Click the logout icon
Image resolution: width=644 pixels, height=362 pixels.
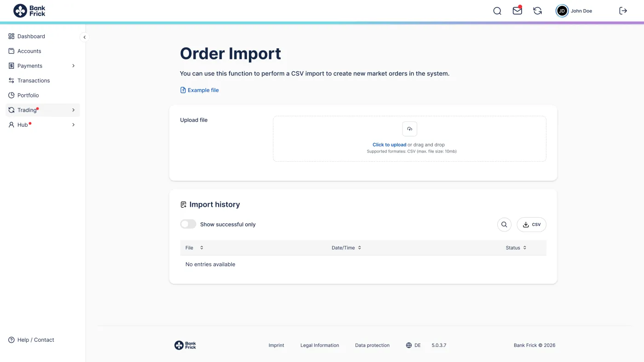623,11
